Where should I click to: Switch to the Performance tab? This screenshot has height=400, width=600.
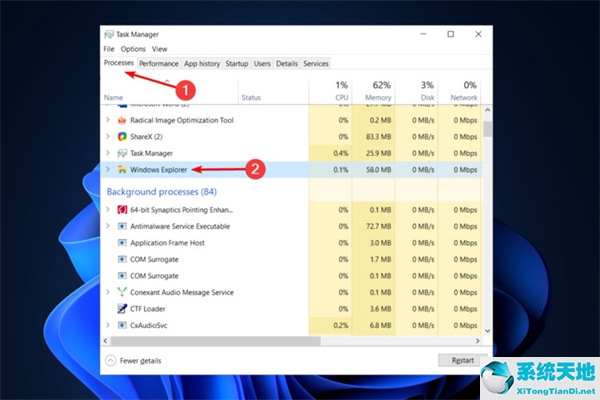(159, 63)
